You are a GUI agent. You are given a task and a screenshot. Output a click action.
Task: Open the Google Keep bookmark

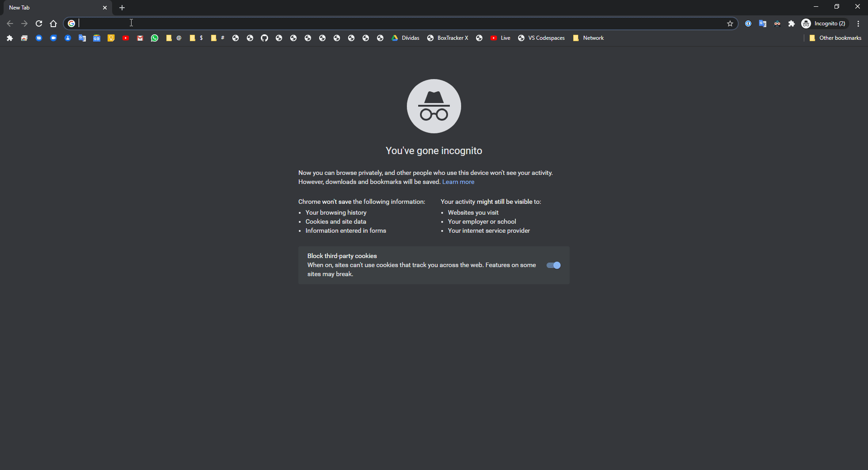(x=111, y=38)
